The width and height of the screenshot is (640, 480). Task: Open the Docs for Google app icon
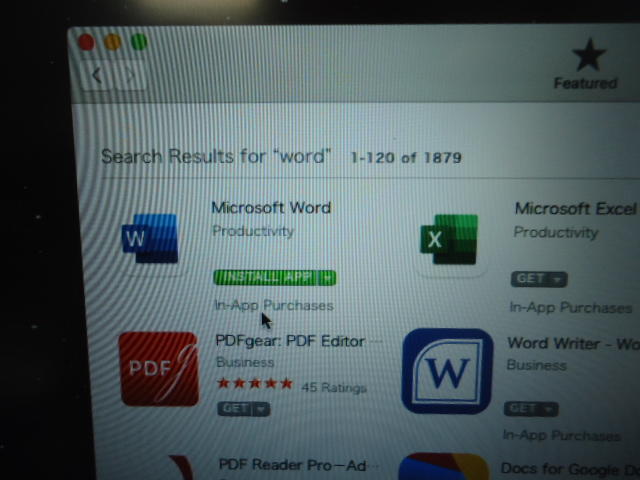[x=444, y=466]
